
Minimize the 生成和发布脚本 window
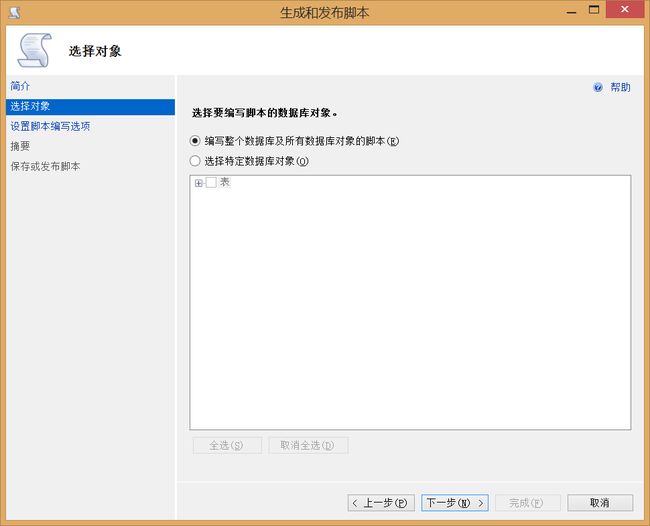click(572, 10)
